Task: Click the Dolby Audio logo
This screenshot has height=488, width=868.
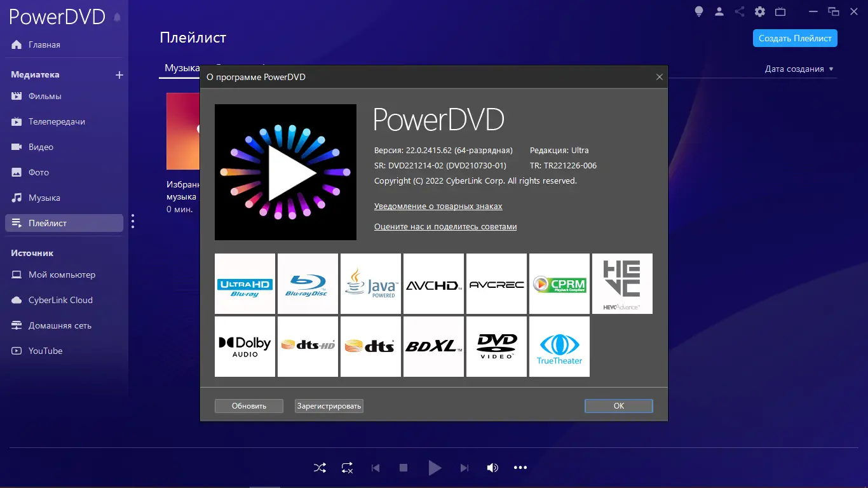Action: (245, 346)
